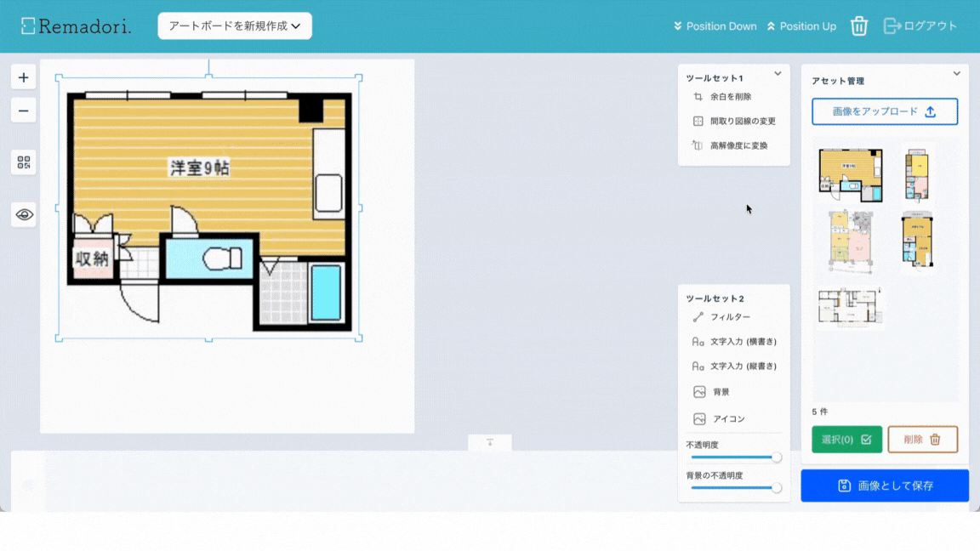Click the 画像をアップロード upload button
The width and height of the screenshot is (980, 551).
pos(884,111)
